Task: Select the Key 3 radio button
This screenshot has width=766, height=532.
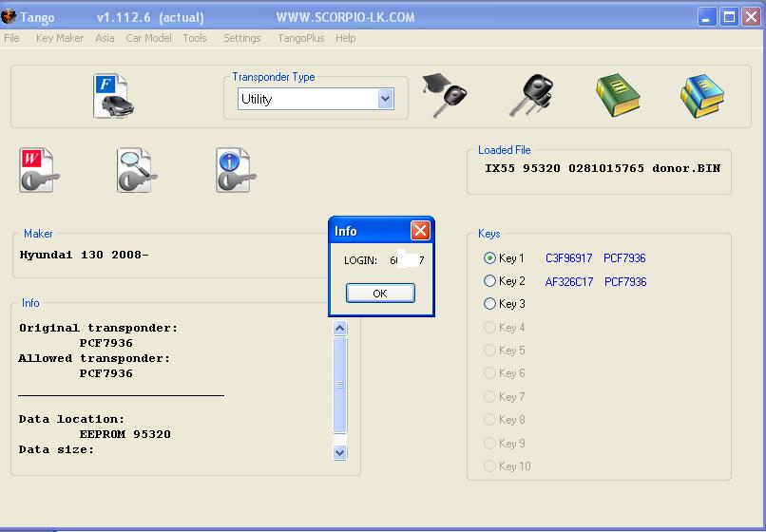Action: [x=489, y=304]
